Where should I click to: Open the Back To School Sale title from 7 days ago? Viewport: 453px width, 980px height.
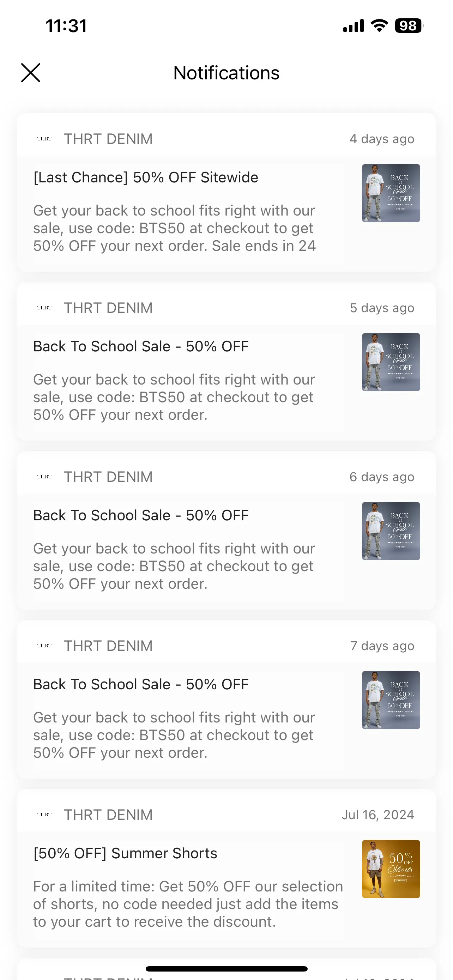tap(141, 684)
